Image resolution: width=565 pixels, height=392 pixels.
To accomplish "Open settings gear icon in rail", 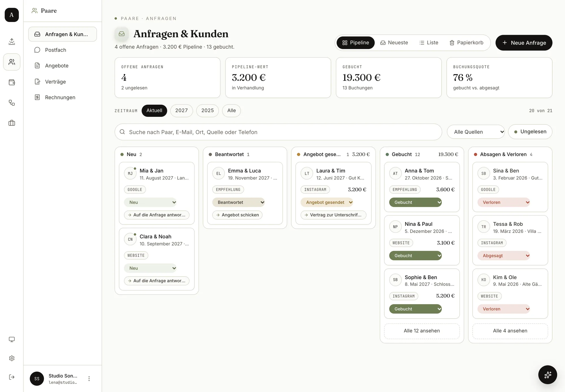I will (x=12, y=358).
